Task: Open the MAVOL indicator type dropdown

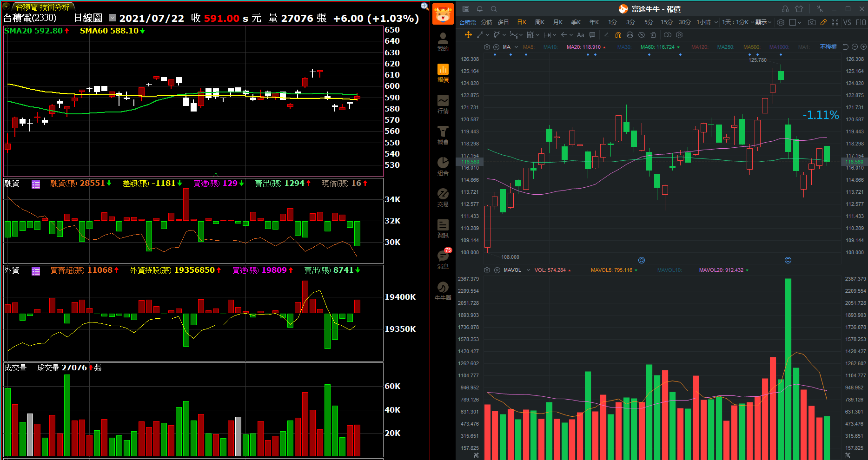Action: [x=528, y=270]
